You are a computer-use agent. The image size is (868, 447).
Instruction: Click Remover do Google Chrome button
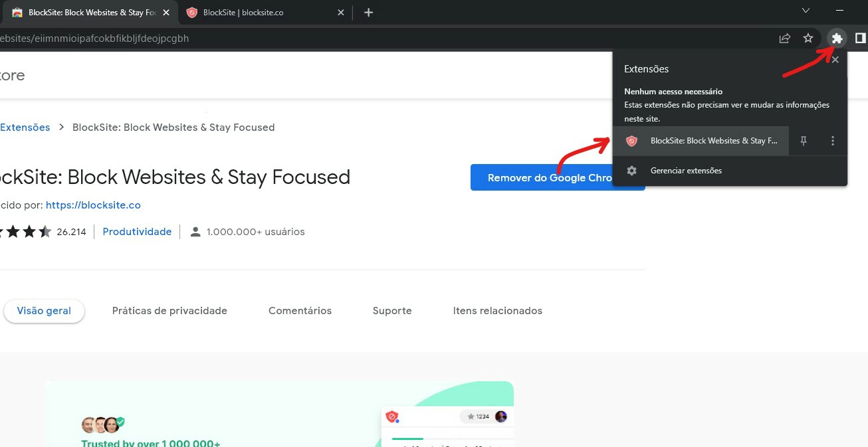[558, 178]
